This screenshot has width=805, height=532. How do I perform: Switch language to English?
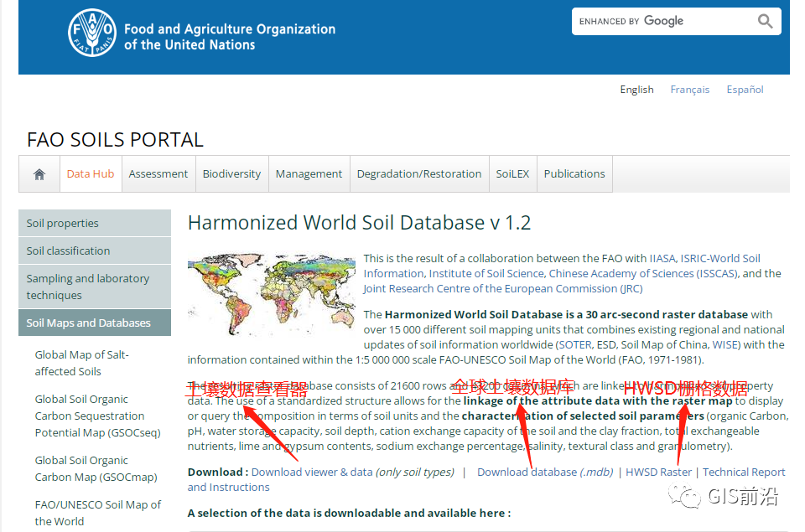tap(636, 90)
